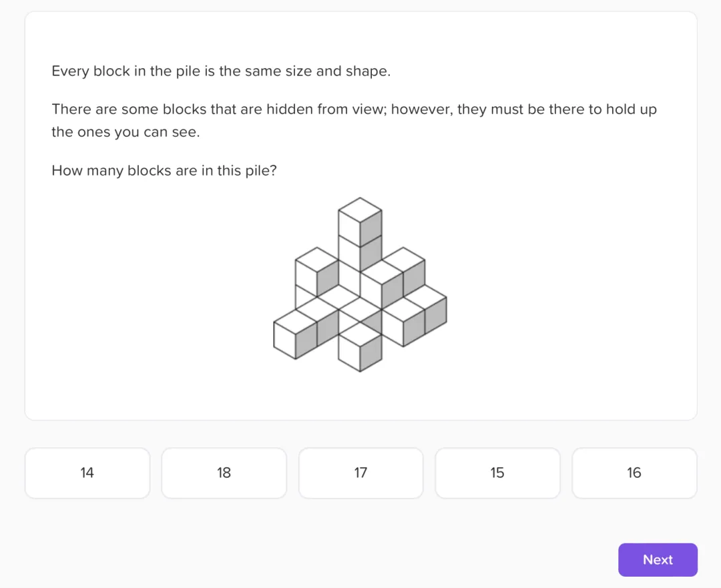This screenshot has width=721, height=588.
Task: Pick the 17 answer choice
Action: (360, 473)
